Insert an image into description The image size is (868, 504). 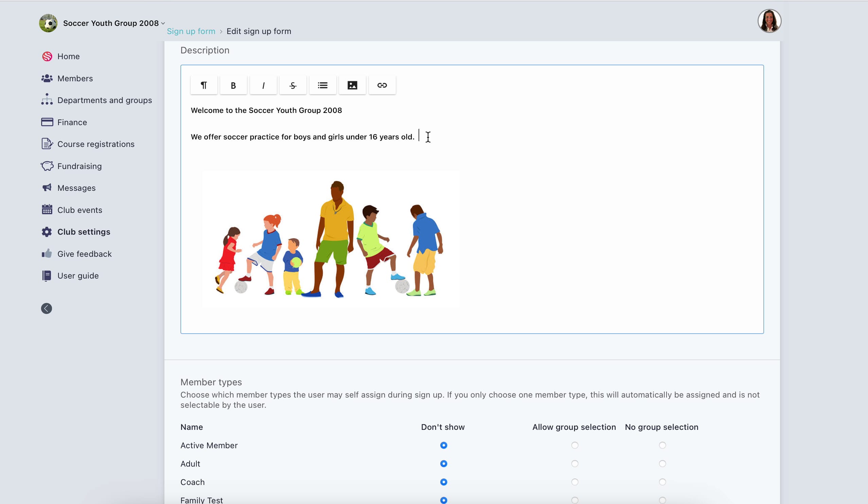point(352,85)
